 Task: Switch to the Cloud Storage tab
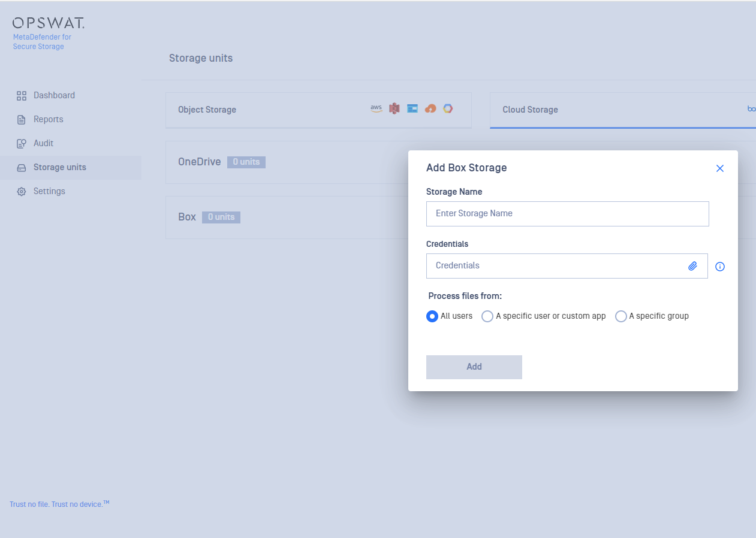623,110
